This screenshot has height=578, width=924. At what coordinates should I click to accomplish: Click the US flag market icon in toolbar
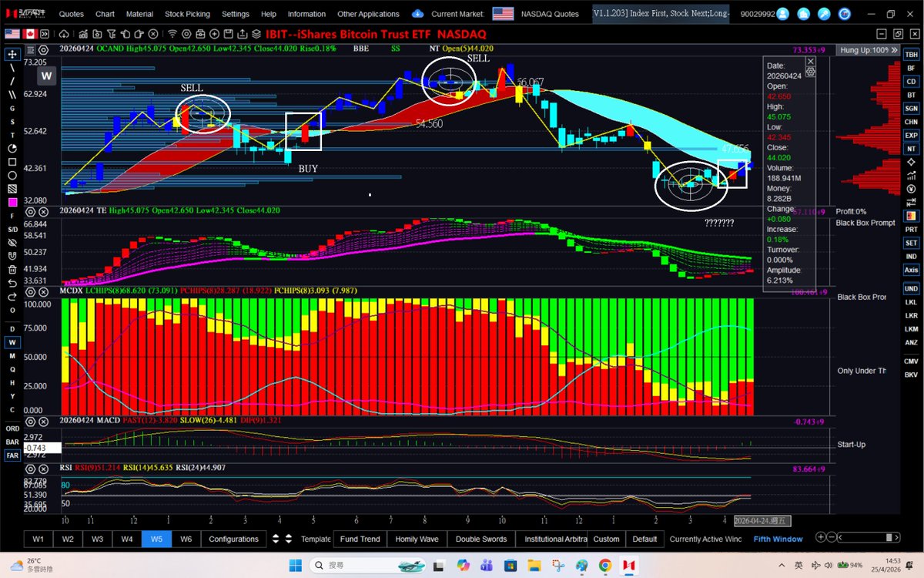[12, 34]
